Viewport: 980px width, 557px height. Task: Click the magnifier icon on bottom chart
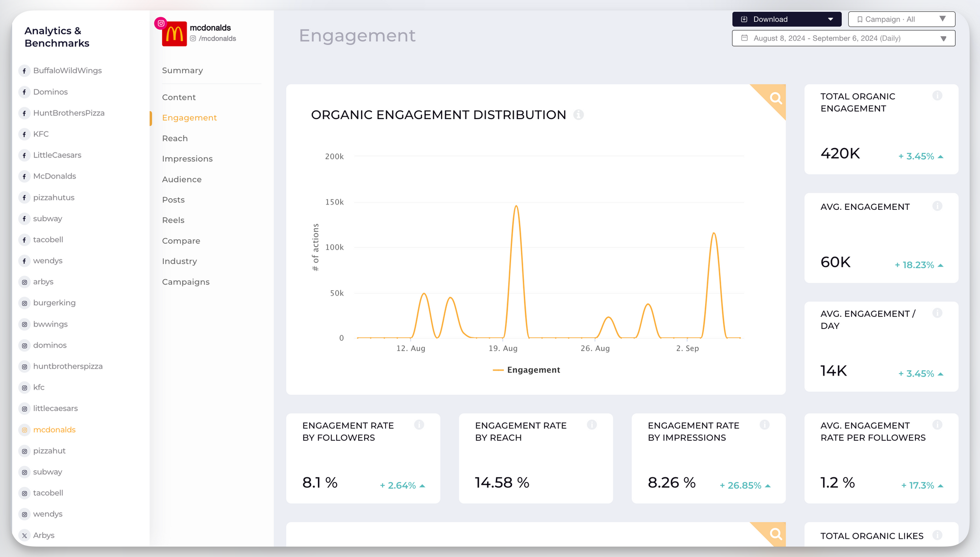pos(775,534)
